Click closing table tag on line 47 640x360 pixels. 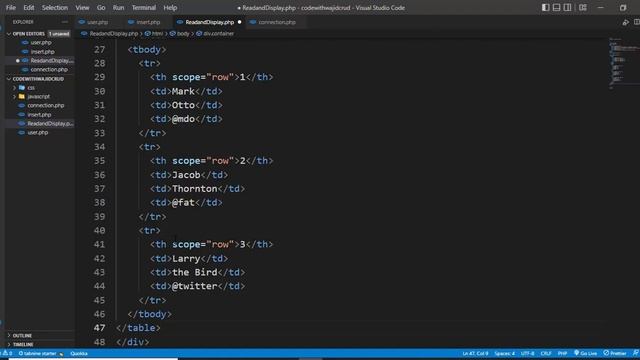tap(138, 328)
